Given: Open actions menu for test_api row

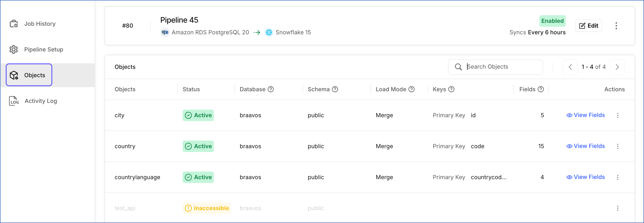Looking at the screenshot, I should pyautogui.click(x=618, y=208).
